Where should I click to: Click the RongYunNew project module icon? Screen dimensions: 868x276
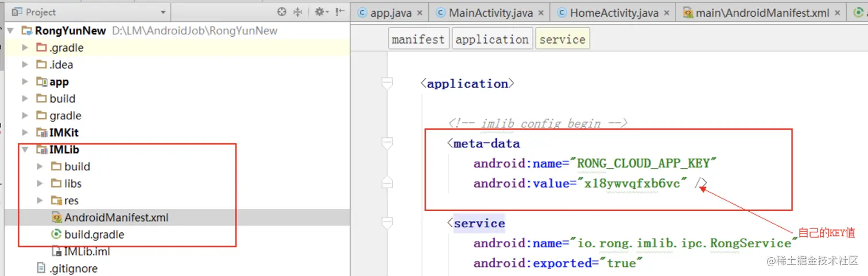(x=26, y=31)
